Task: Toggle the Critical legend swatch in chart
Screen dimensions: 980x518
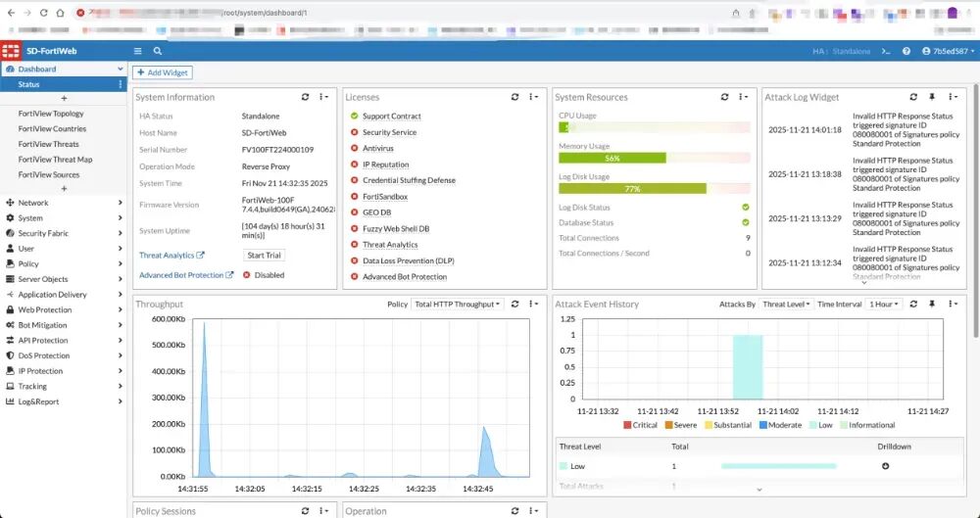Action: click(627, 425)
